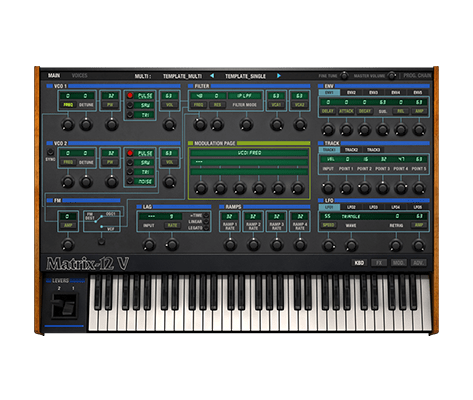This screenshot has height=400, width=473.
Task: Open the FX panel
Action: coord(379,263)
